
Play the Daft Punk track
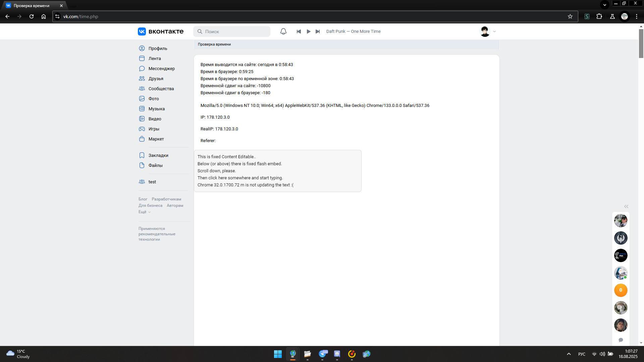[309, 32]
